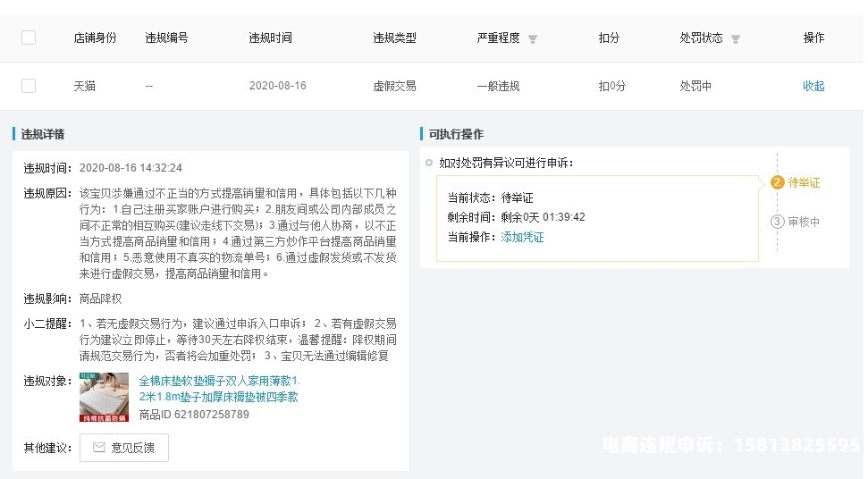Check the checkbox for the 天猫 row
Screen dimensions: 868x479
pos(29,86)
